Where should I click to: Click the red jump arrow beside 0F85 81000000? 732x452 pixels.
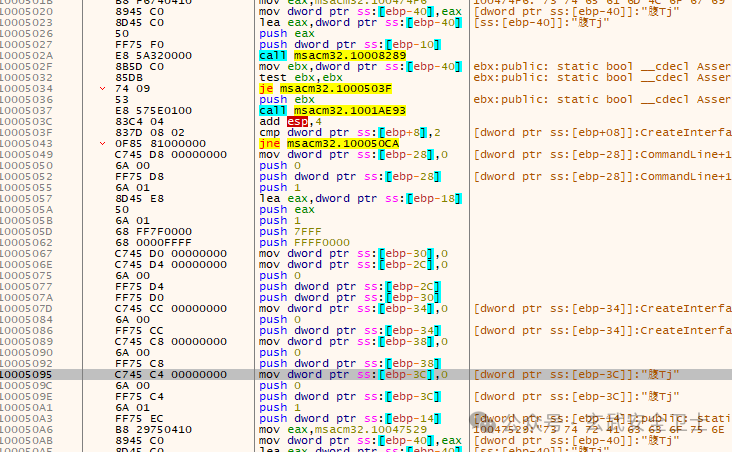[103, 143]
